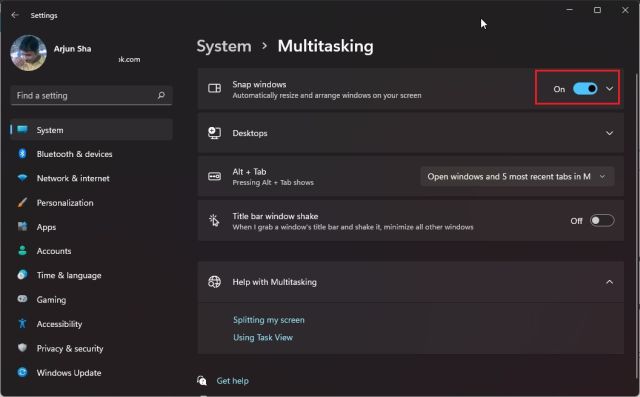640x397 pixels.
Task: Open Windows Update category
Action: coord(91,372)
